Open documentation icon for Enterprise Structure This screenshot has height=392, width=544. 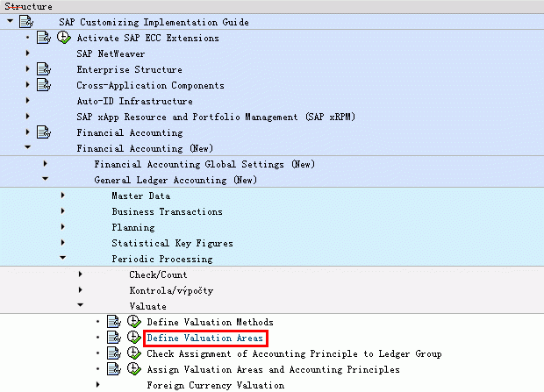coord(44,69)
